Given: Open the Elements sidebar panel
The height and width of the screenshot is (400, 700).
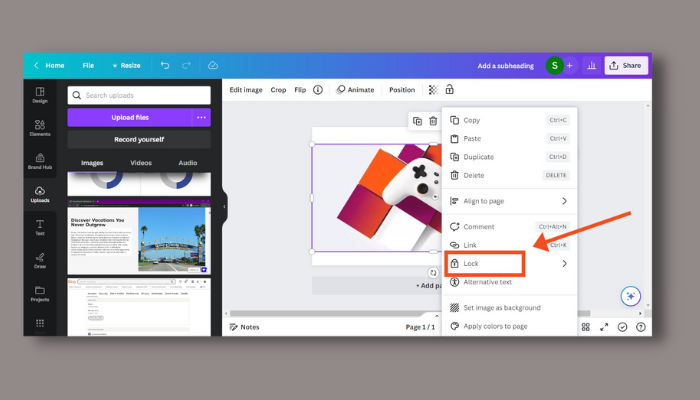Looking at the screenshot, I should pos(40,128).
